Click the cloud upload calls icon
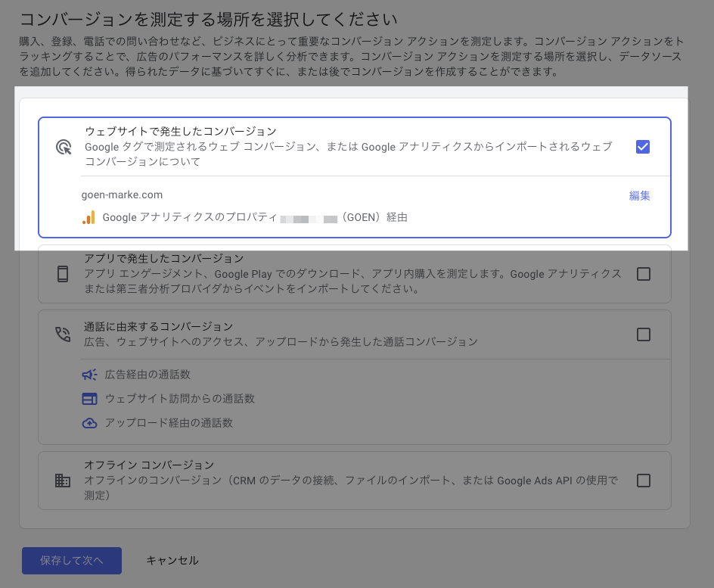714x588 pixels. 90,423
